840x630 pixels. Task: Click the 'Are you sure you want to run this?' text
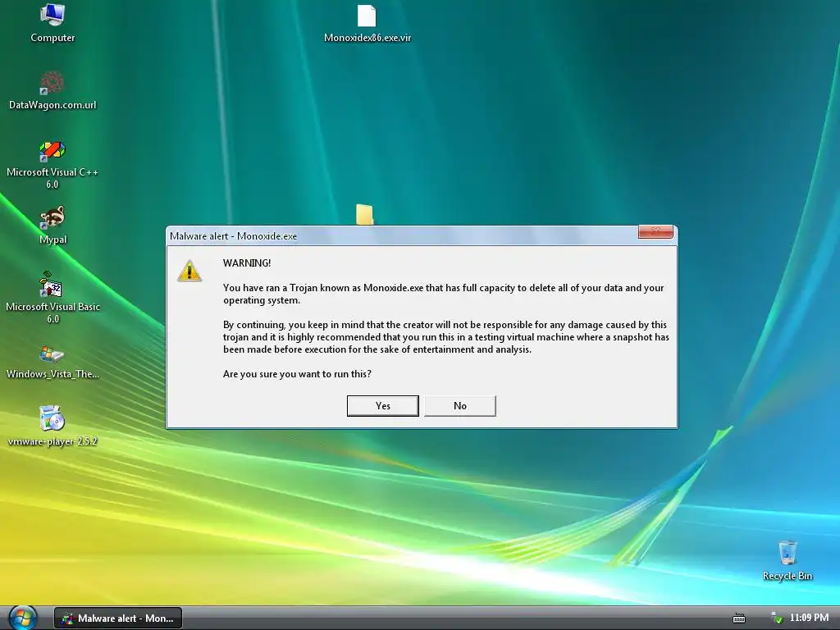[297, 374]
